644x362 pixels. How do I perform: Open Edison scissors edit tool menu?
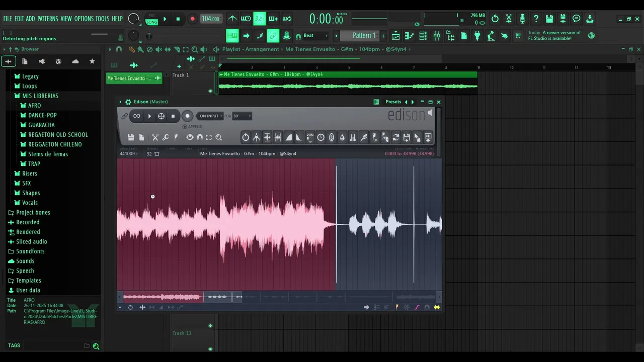(155, 137)
